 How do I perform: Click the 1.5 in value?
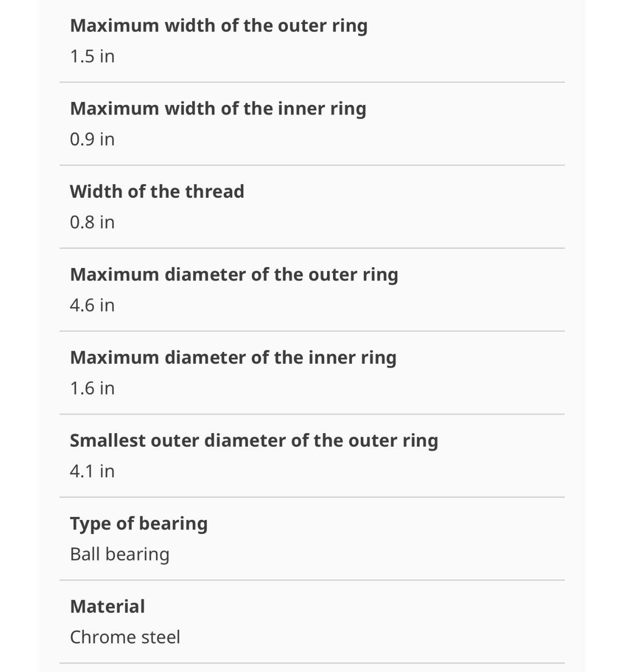92,56
